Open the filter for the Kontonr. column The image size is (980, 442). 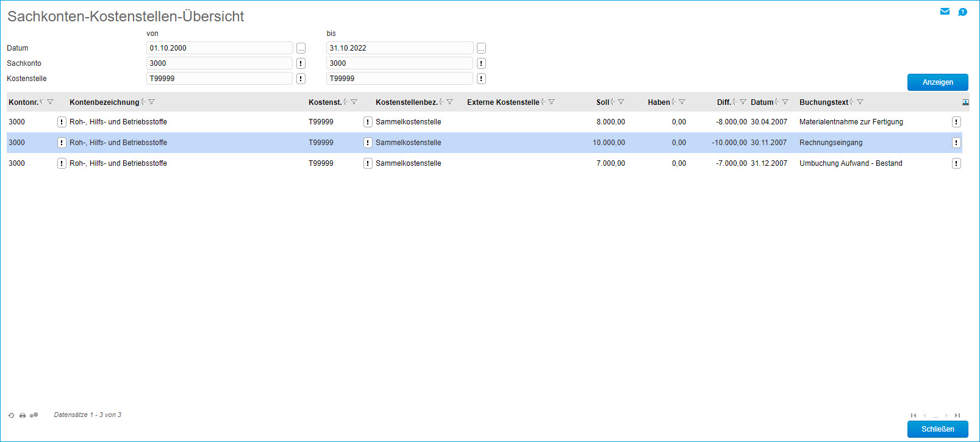click(x=51, y=102)
